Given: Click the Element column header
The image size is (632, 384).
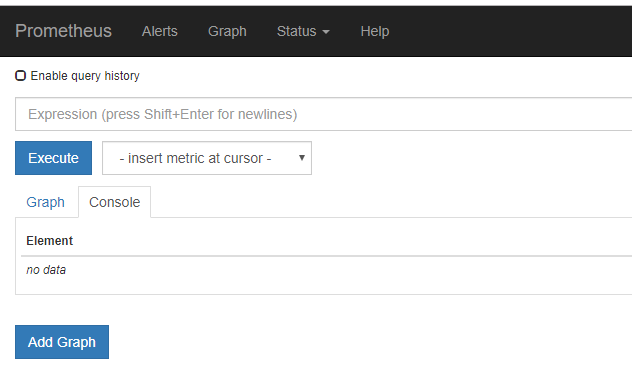Looking at the screenshot, I should (50, 241).
